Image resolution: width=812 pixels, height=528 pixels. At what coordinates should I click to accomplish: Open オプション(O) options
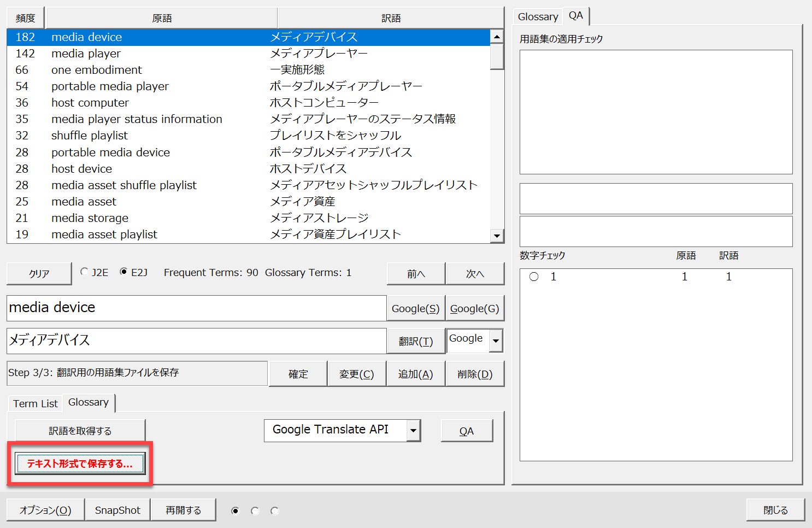(x=45, y=510)
